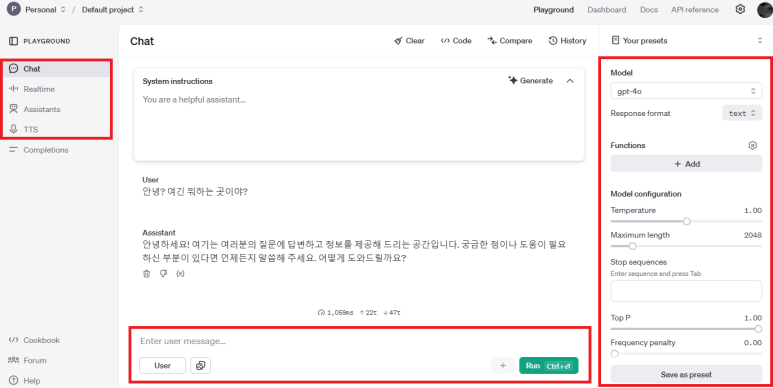
Task: Collapse sidebar with the Playground panel icon
Action: click(13, 41)
